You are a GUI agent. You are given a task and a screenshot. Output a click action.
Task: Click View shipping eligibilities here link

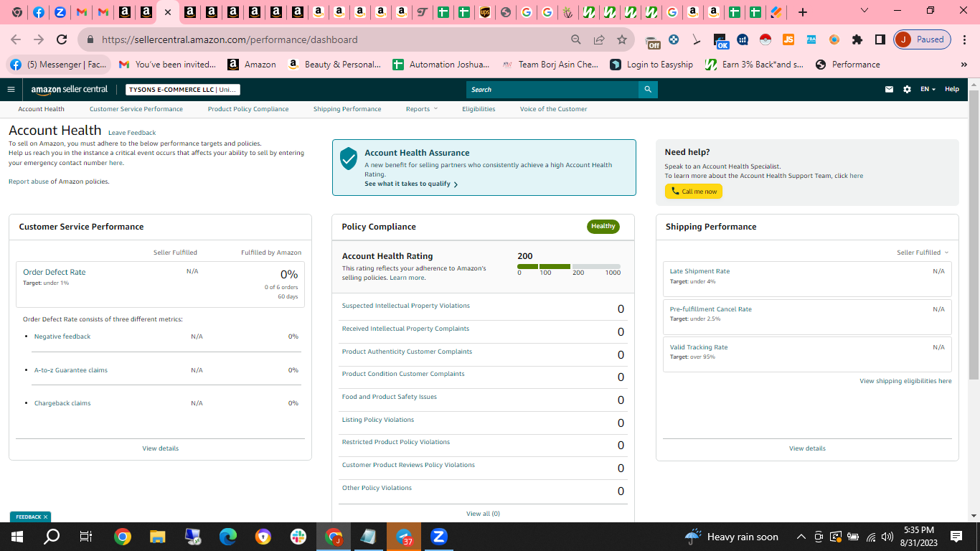[x=905, y=381]
